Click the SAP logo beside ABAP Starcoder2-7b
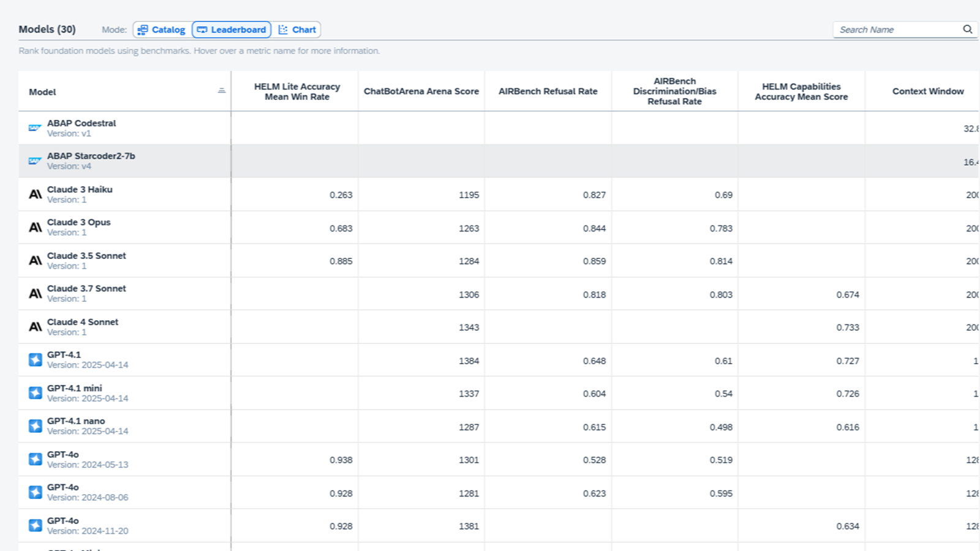980x551 pixels. [x=35, y=161]
